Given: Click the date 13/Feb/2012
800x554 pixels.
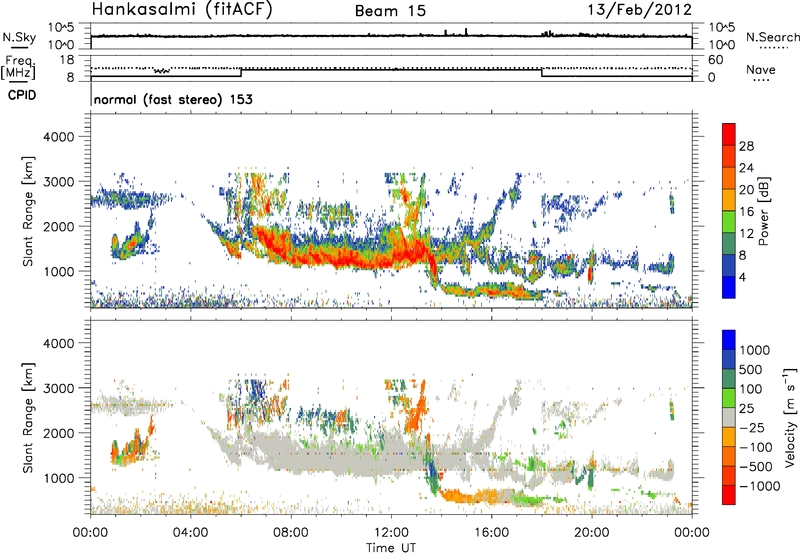Looking at the screenshot, I should pos(640,10).
